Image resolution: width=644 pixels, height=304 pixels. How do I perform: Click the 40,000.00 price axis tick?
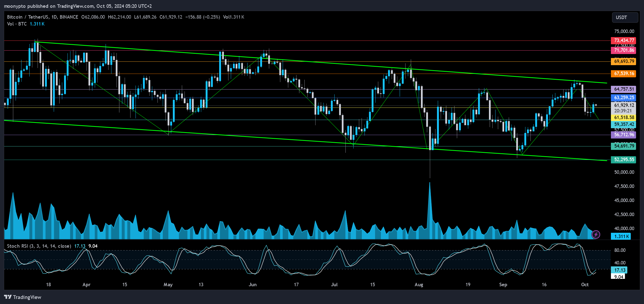point(624,228)
